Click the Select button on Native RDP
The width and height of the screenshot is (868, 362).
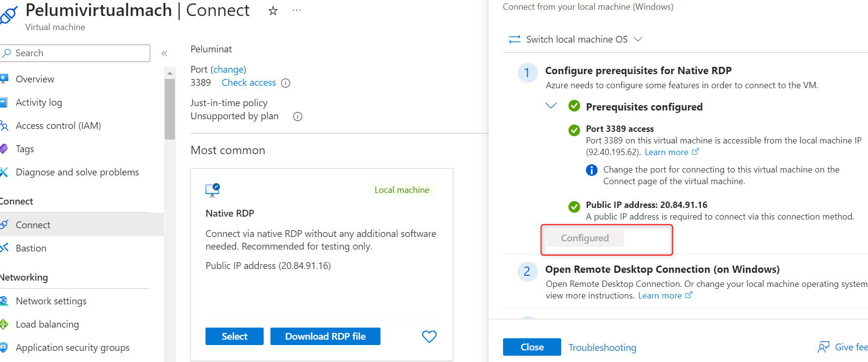click(x=235, y=336)
